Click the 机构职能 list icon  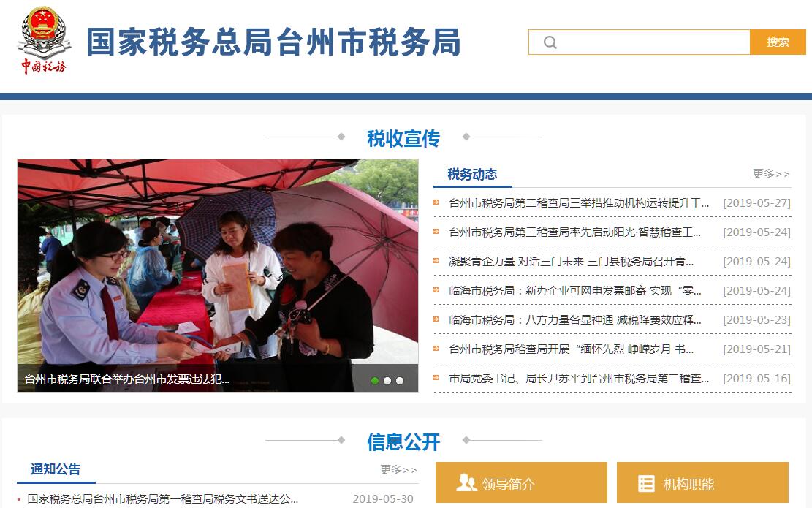click(646, 483)
